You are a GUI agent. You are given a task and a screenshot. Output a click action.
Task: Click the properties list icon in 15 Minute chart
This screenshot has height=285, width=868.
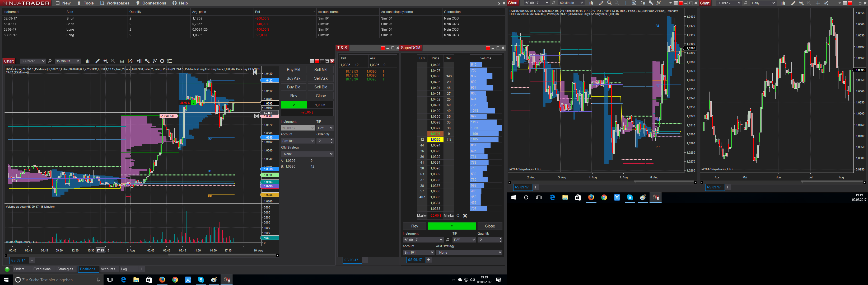(x=170, y=61)
